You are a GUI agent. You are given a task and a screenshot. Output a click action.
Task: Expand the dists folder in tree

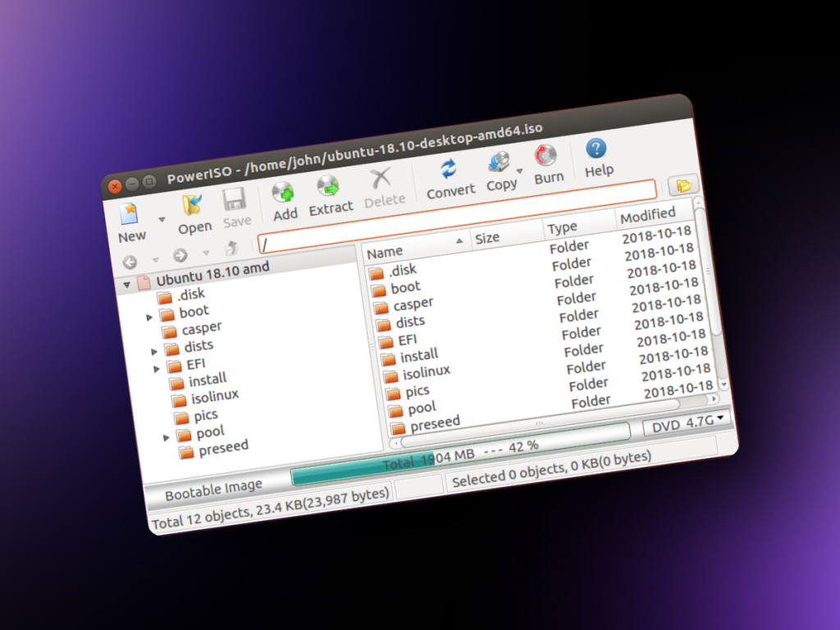click(x=154, y=352)
